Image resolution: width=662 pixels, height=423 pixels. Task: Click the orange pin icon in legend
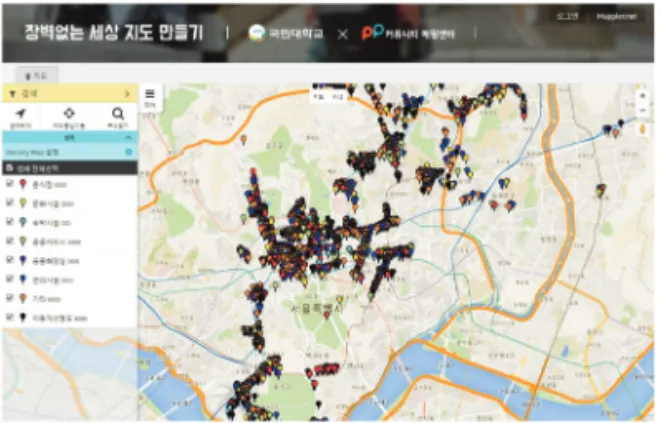tap(23, 298)
